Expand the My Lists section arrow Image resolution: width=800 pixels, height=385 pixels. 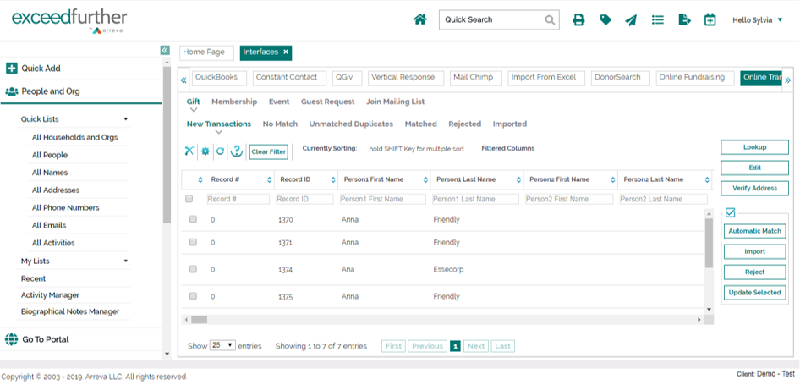point(126,261)
